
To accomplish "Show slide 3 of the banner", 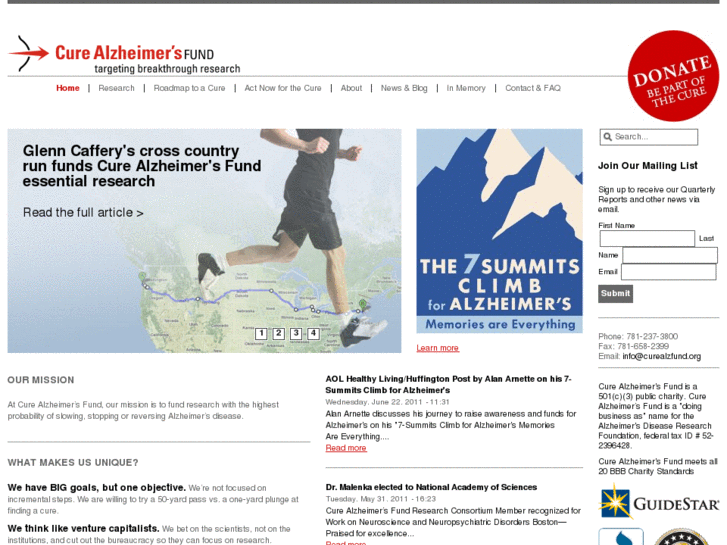I will [x=296, y=333].
